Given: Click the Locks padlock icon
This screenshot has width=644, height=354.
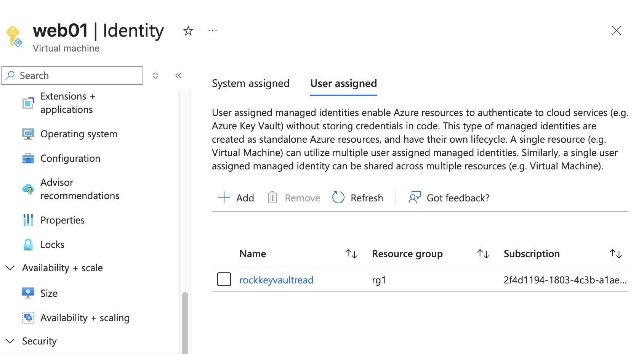Looking at the screenshot, I should pyautogui.click(x=28, y=245).
